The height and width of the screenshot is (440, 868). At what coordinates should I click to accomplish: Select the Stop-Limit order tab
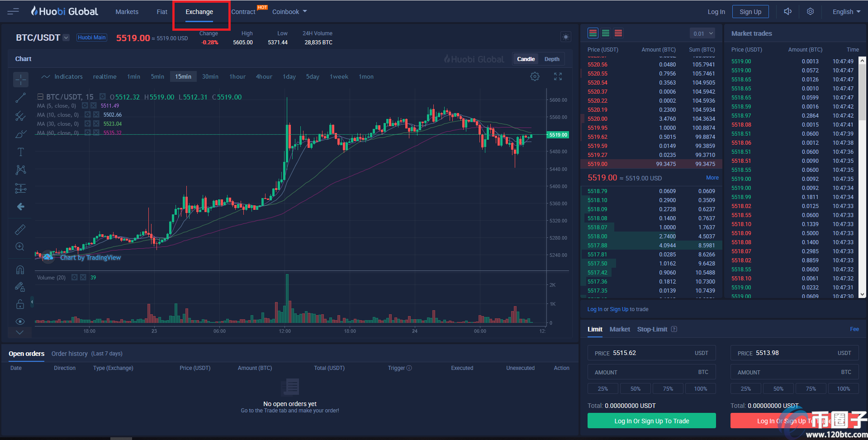pyautogui.click(x=652, y=329)
